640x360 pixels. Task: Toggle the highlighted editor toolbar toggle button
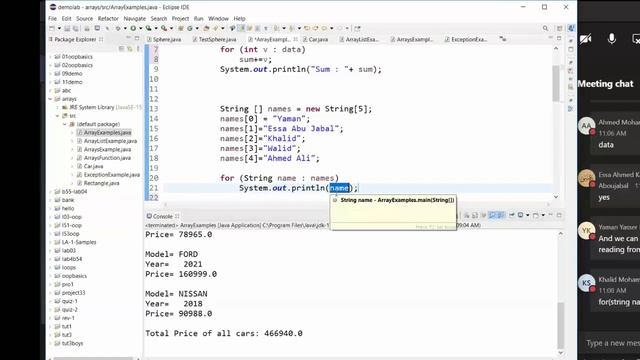[x=241, y=28]
